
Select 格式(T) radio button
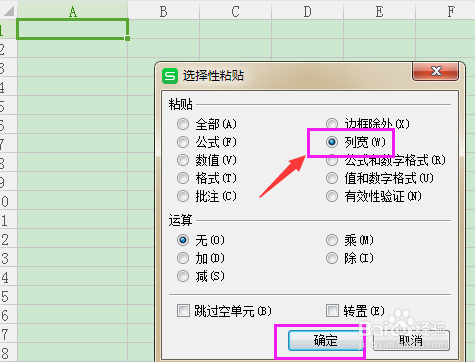pyautogui.click(x=183, y=178)
